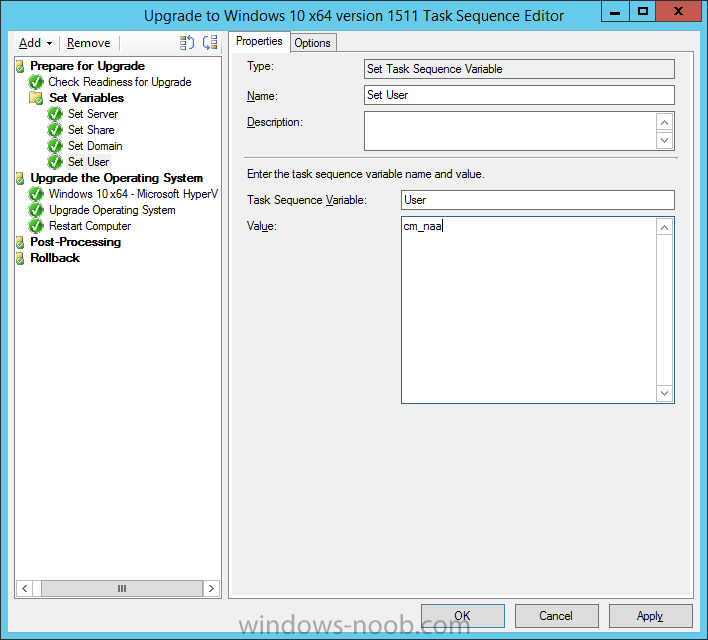The width and height of the screenshot is (708, 640).
Task: Click the Apply button
Action: (x=651, y=616)
